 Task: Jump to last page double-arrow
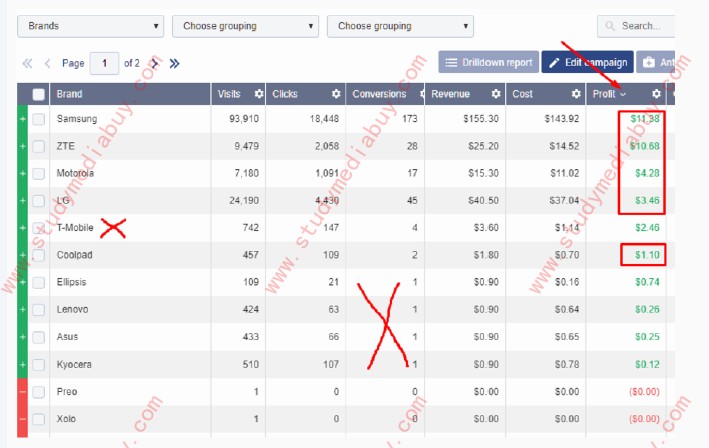click(x=174, y=63)
